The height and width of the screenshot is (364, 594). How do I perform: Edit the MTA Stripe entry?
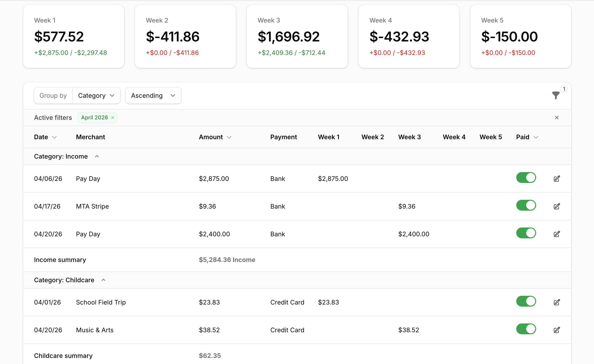pyautogui.click(x=557, y=206)
